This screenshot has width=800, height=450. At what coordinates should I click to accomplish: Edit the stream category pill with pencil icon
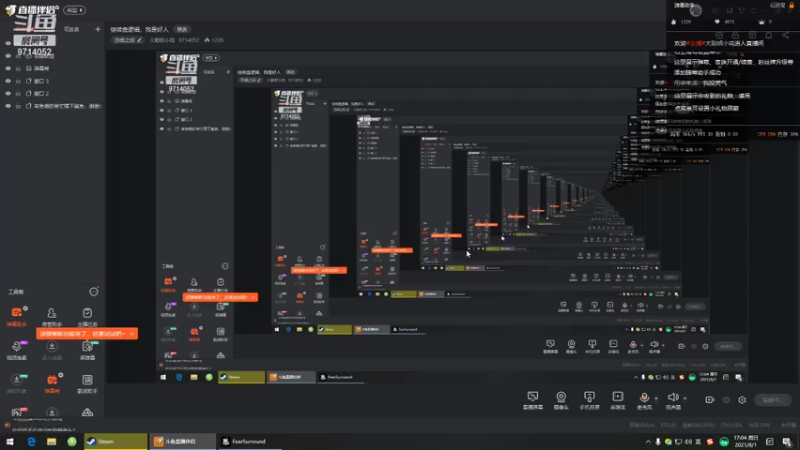127,40
